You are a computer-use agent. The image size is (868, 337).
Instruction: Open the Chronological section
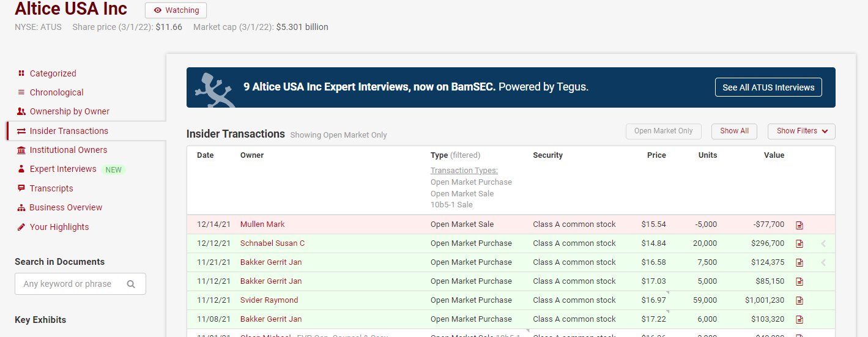pos(57,92)
